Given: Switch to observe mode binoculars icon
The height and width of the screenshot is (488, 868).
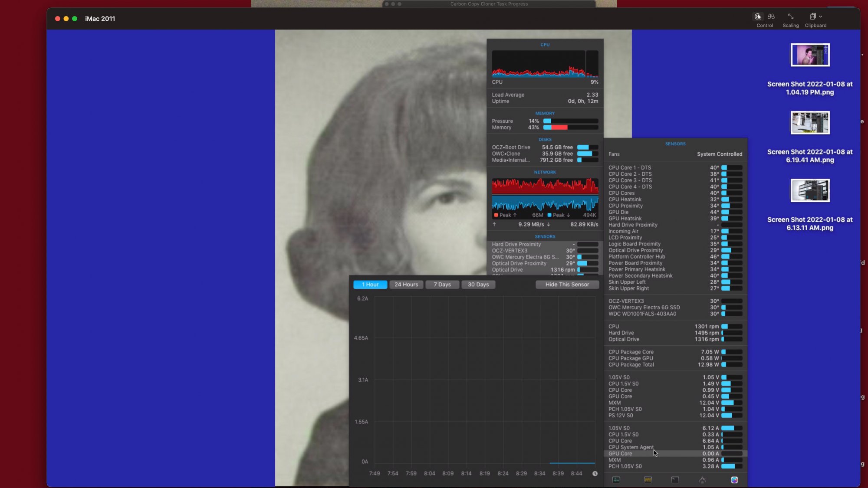Looking at the screenshot, I should (771, 16).
